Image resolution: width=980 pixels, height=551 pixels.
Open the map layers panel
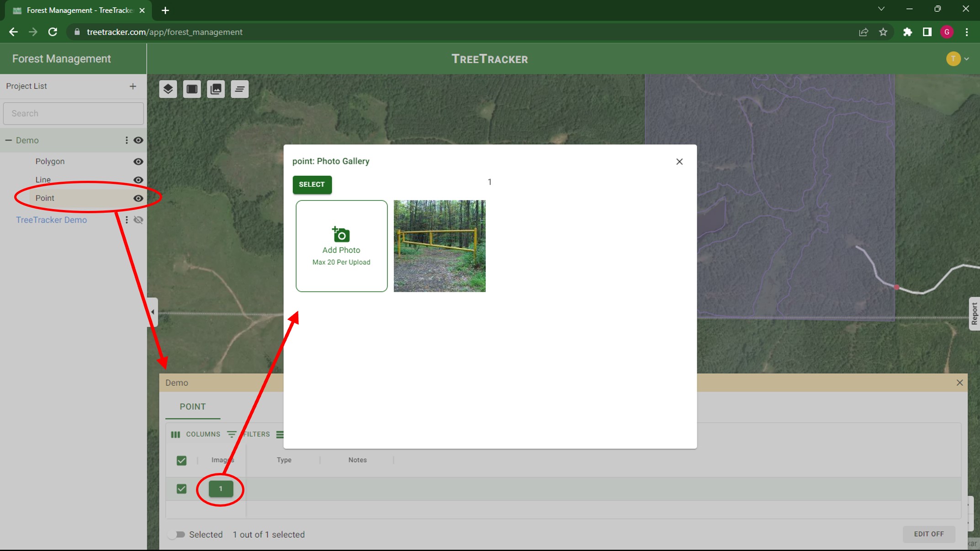[168, 89]
